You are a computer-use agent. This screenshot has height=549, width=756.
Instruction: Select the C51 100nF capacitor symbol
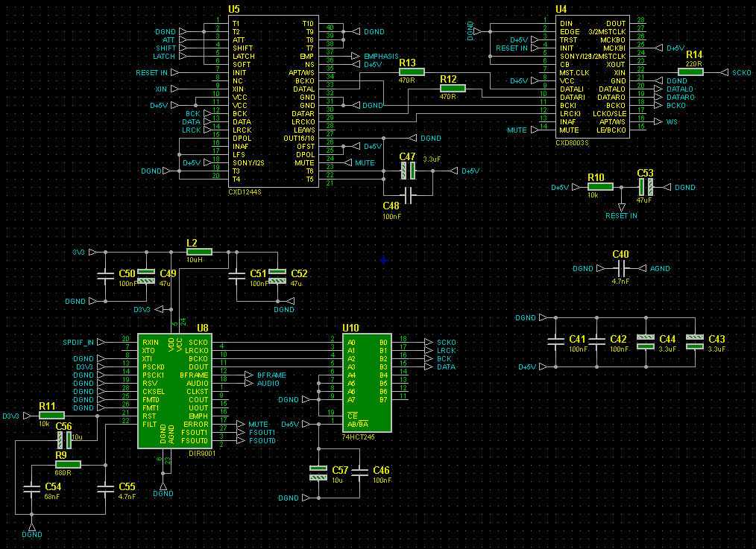(236, 276)
